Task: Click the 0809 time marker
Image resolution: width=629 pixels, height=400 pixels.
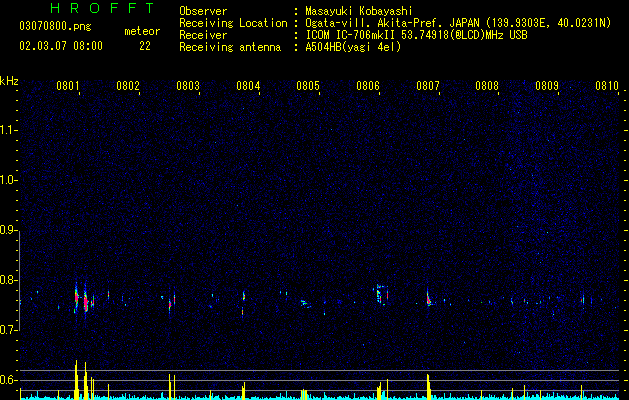Action: pyautogui.click(x=547, y=86)
